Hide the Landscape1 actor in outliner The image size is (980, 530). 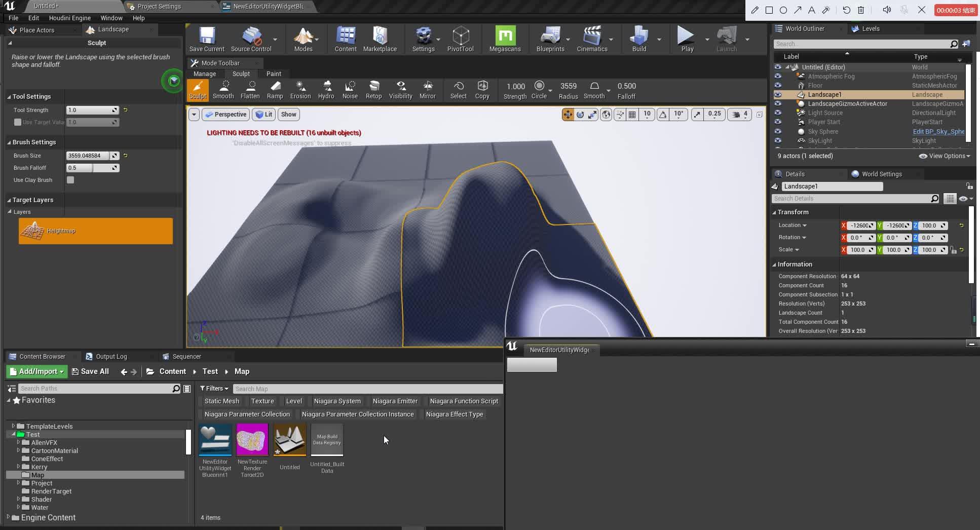pyautogui.click(x=778, y=94)
